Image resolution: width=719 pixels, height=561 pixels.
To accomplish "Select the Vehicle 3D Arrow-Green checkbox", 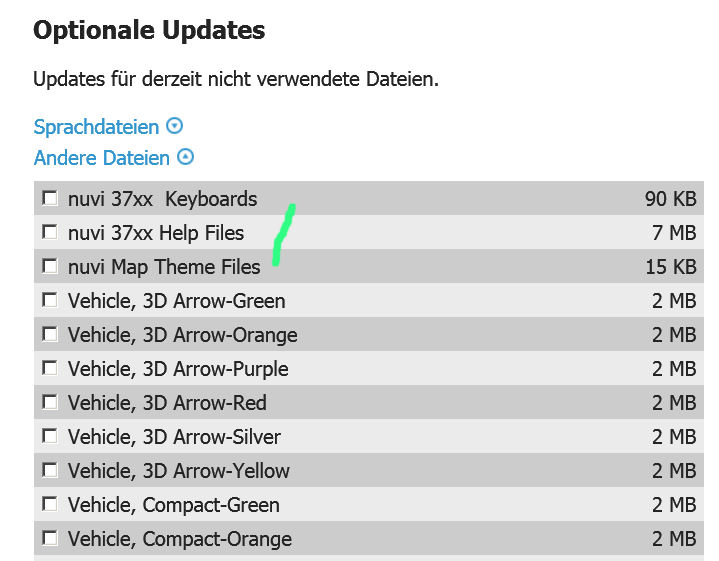I will [x=50, y=300].
